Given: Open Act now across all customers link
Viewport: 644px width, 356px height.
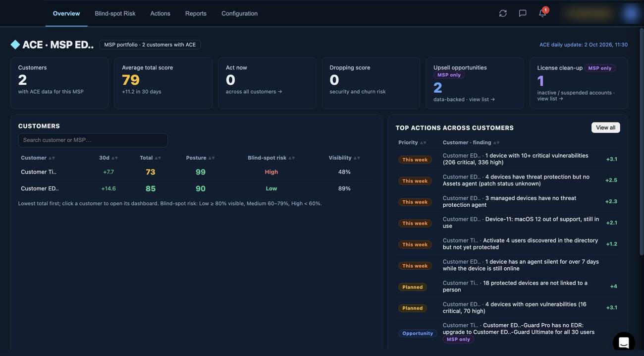Looking at the screenshot, I should coord(254,92).
